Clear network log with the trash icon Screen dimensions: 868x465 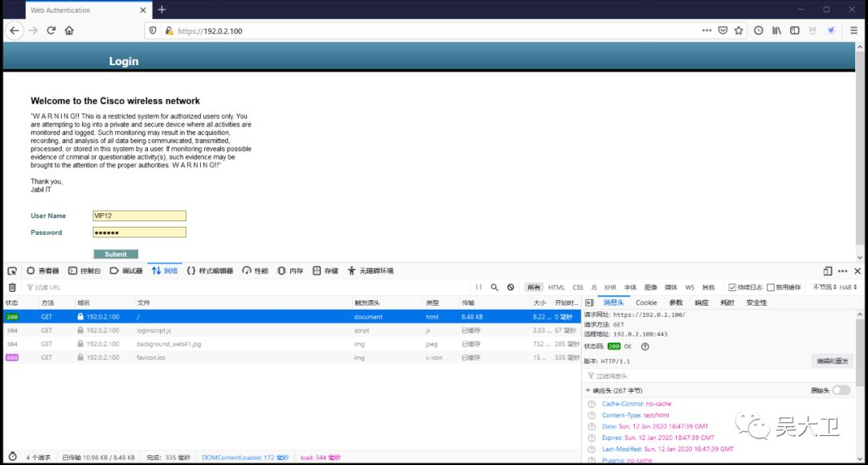(12, 287)
